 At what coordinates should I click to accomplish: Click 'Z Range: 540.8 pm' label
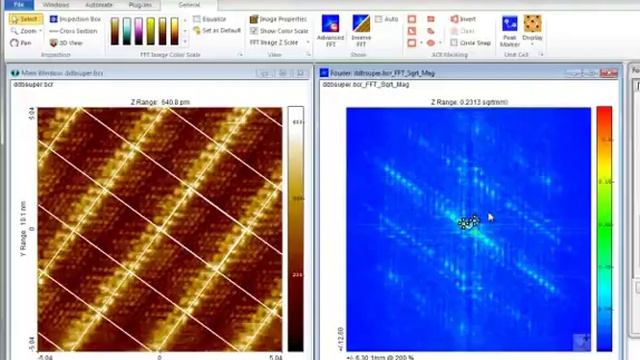[x=160, y=102]
